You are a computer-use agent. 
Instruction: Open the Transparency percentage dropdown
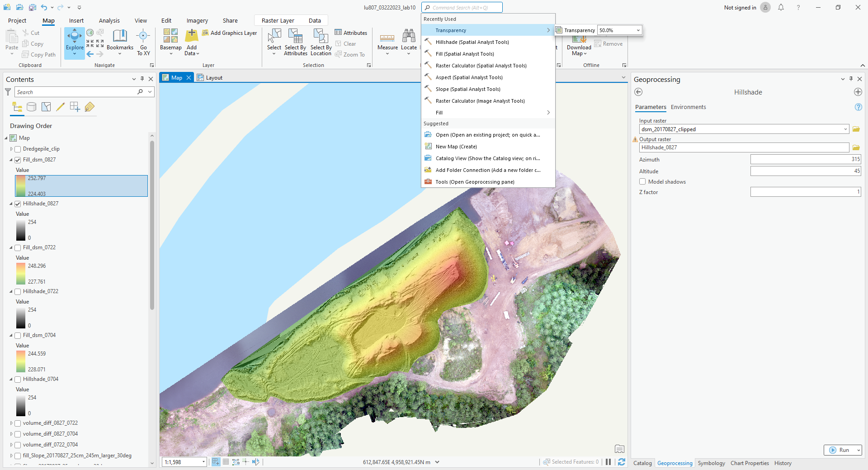[638, 30]
